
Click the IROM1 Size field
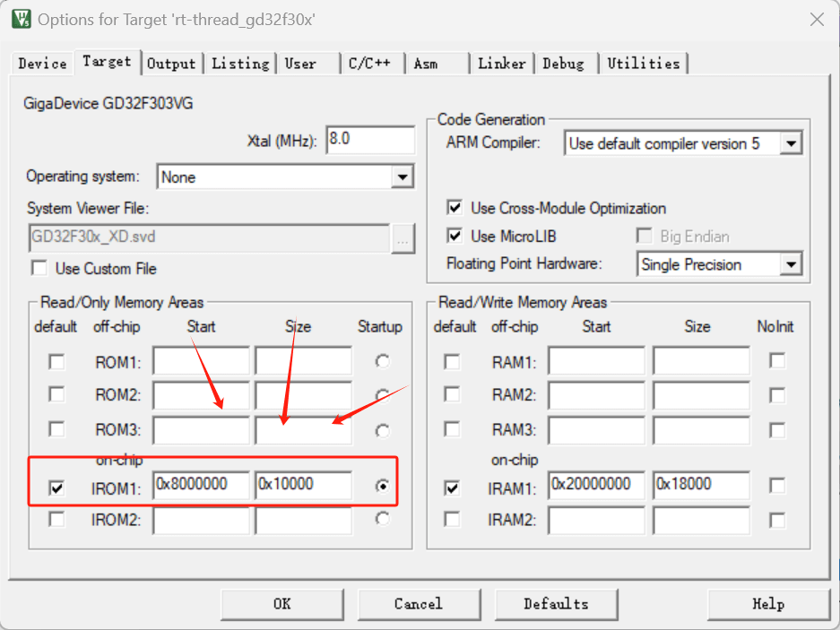tap(303, 485)
